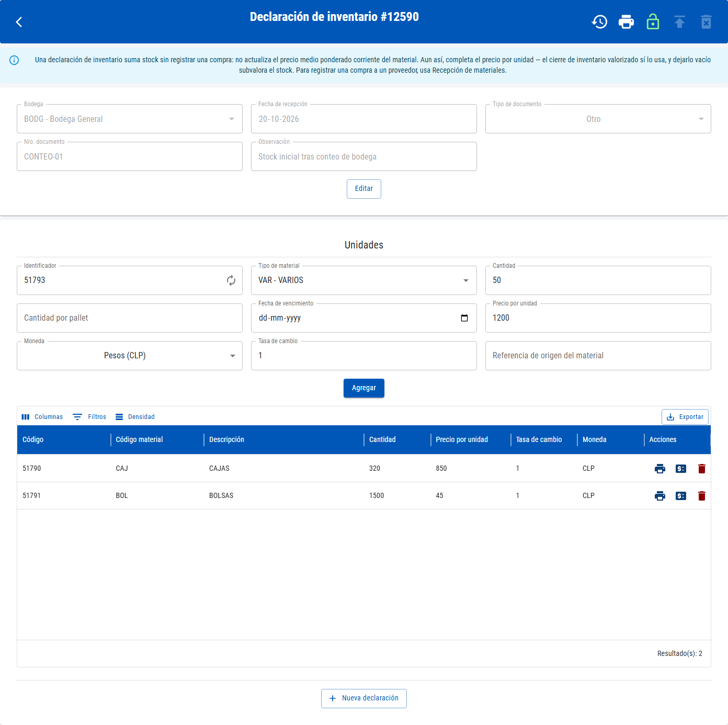This screenshot has height=725, width=728.
Task: Edit price for row 51790
Action: pyautogui.click(x=681, y=469)
